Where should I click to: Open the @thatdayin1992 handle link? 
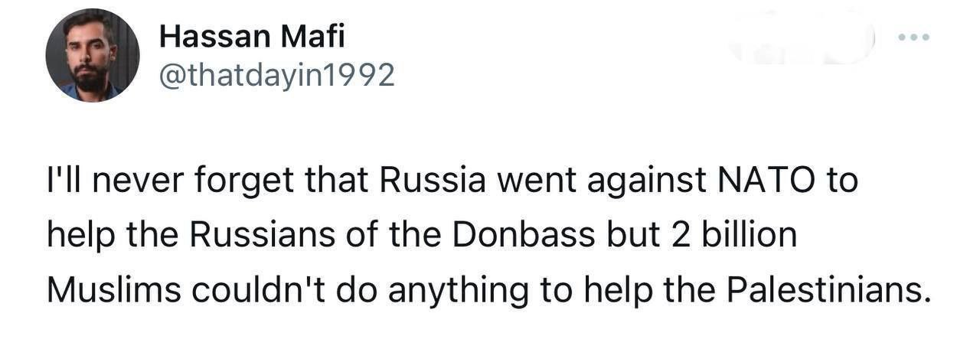[276, 76]
